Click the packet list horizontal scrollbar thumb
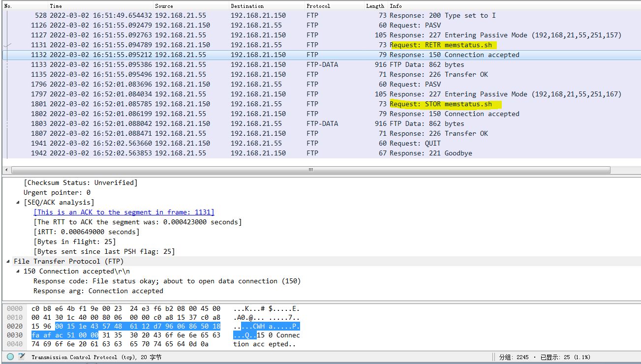641x364 pixels. coord(310,170)
